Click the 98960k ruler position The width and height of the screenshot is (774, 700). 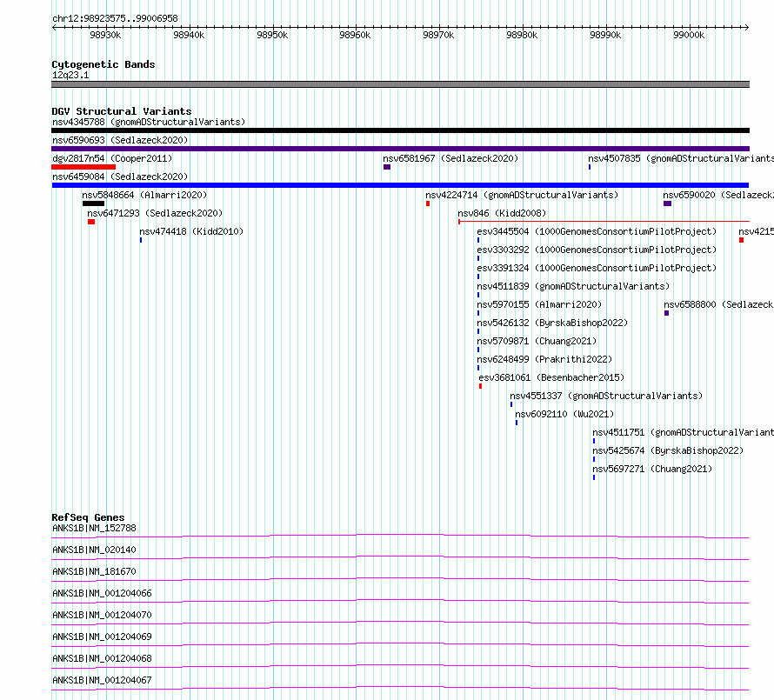(x=355, y=35)
